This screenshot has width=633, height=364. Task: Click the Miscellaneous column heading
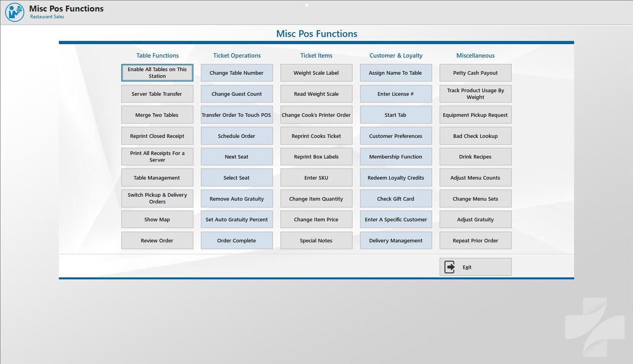point(476,55)
